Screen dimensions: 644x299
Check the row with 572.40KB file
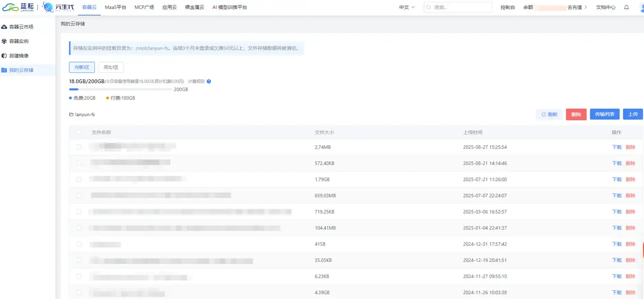(79, 163)
